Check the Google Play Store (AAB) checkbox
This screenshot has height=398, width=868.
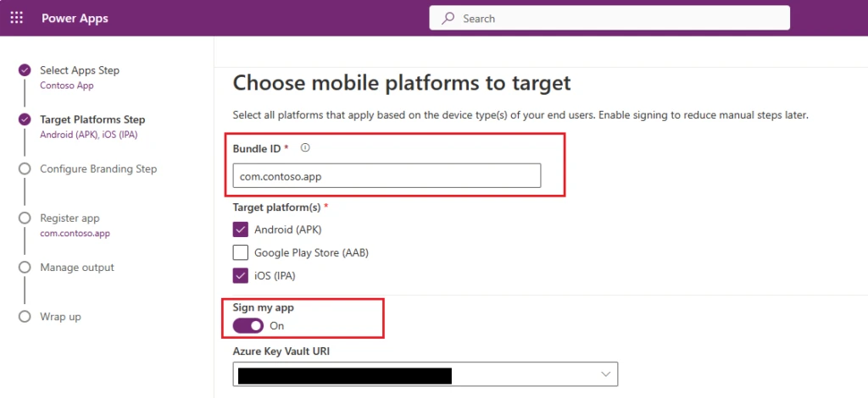pyautogui.click(x=241, y=252)
